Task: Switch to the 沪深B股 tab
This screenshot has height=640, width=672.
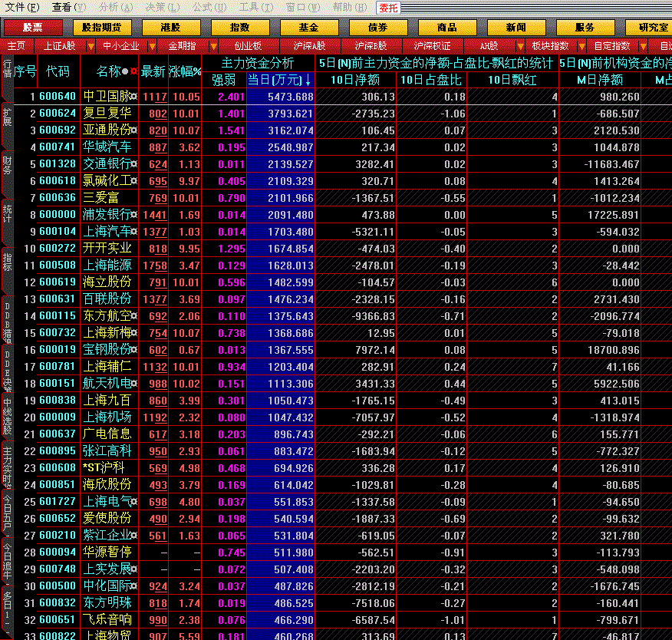Action: click(x=371, y=46)
